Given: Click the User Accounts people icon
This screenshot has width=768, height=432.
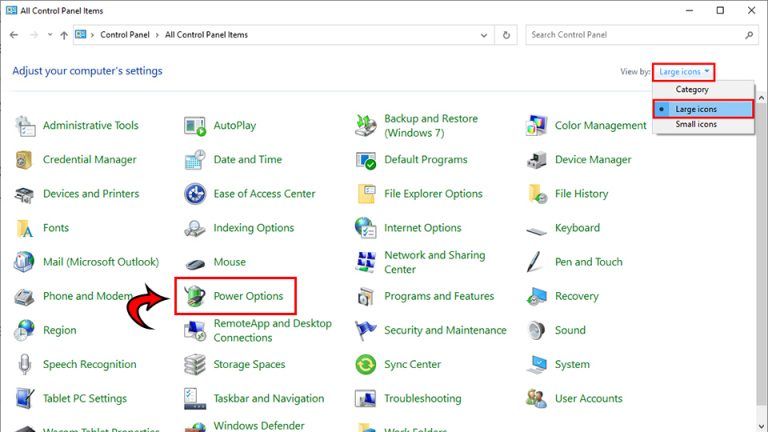Looking at the screenshot, I should [536, 399].
